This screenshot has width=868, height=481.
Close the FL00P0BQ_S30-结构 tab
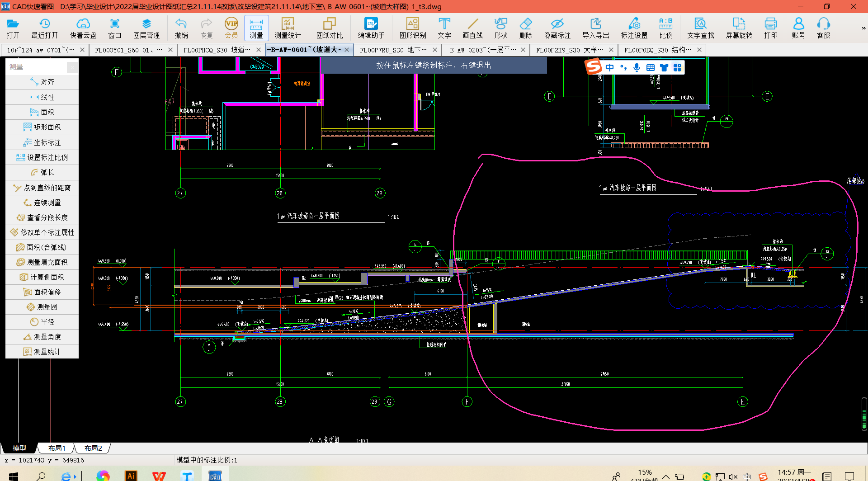[699, 50]
